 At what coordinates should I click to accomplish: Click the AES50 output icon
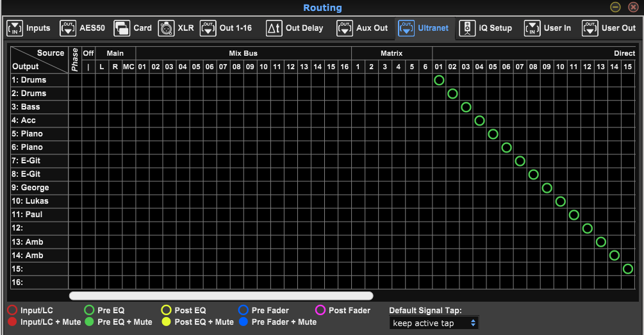67,28
